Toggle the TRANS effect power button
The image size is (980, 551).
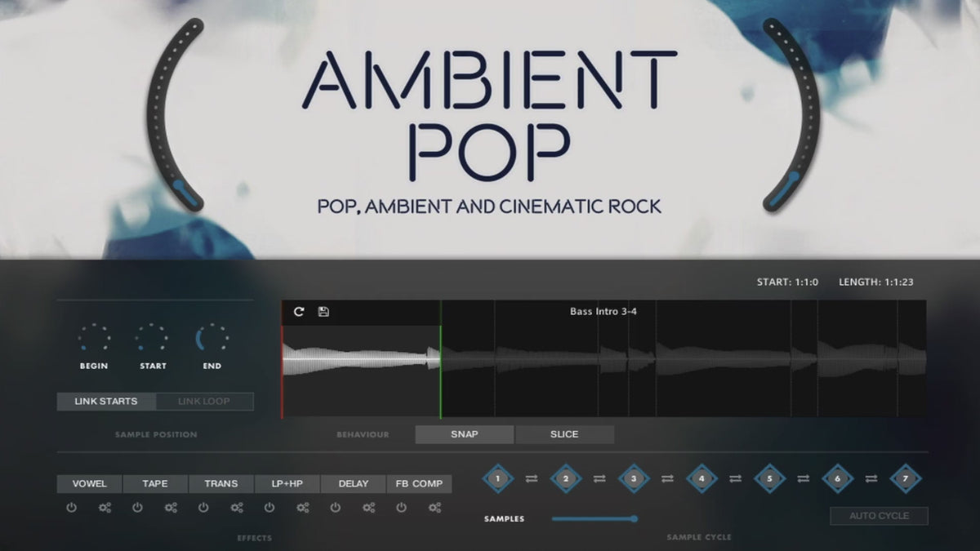coord(203,508)
